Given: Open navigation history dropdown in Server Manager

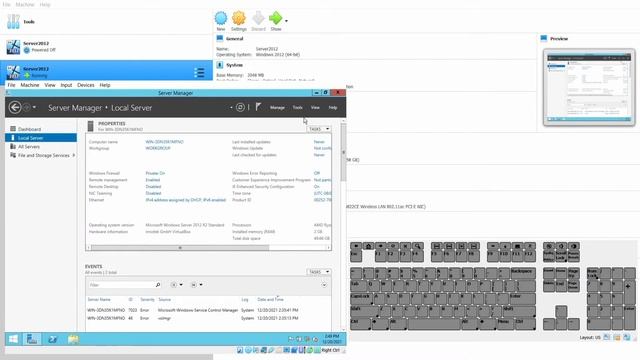Looking at the screenshot, I should click(34, 107).
